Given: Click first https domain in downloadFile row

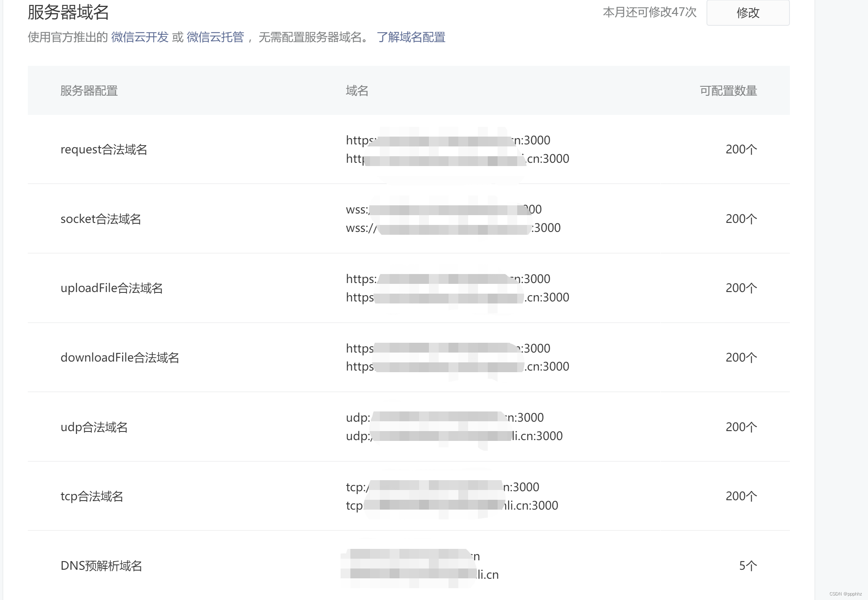Looking at the screenshot, I should point(448,348).
